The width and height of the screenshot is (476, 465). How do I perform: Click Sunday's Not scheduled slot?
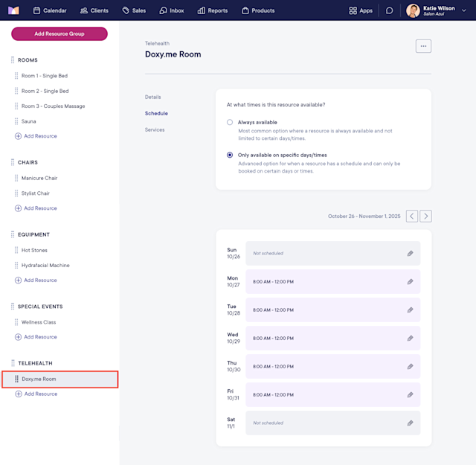(x=332, y=253)
